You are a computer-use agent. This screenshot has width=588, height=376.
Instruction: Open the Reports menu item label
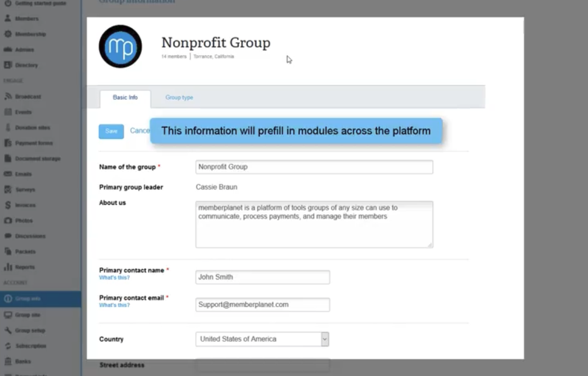[25, 267]
